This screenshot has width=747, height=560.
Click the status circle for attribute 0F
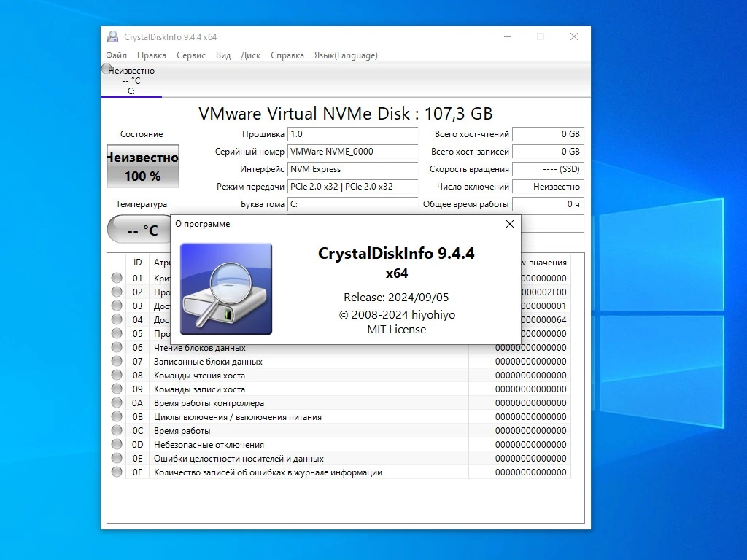(117, 472)
